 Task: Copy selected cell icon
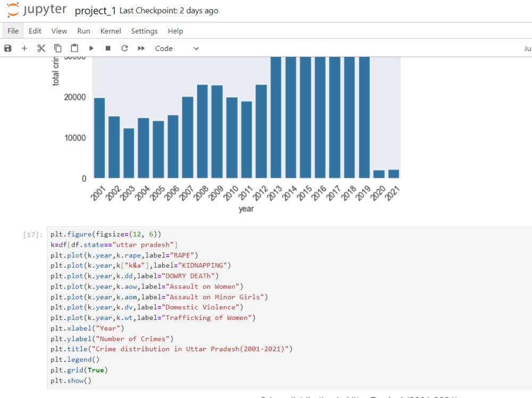point(57,48)
